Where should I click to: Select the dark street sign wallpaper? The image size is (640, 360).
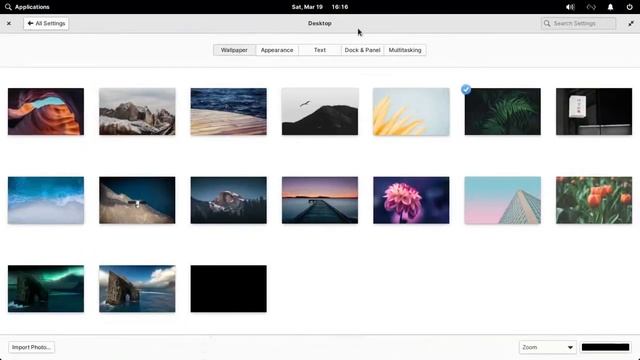(x=594, y=111)
